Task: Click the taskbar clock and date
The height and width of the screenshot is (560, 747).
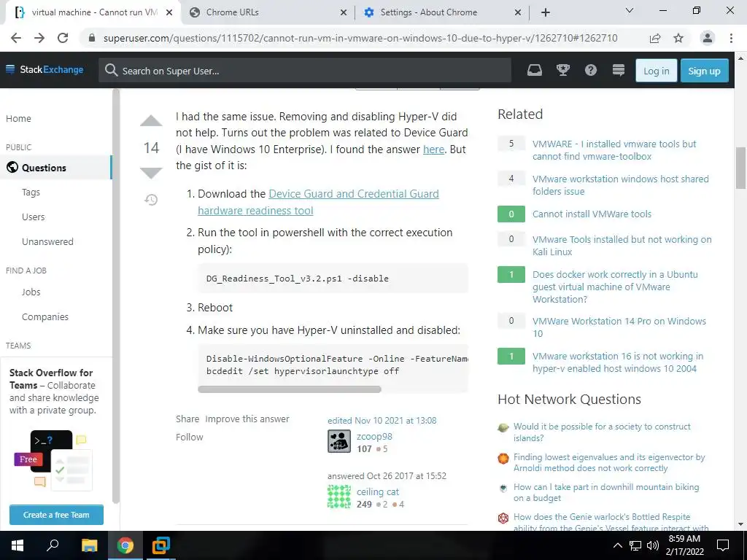Action: point(684,545)
